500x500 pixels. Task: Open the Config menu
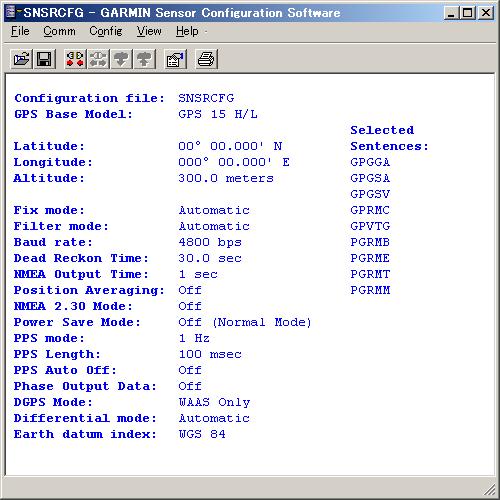[106, 31]
